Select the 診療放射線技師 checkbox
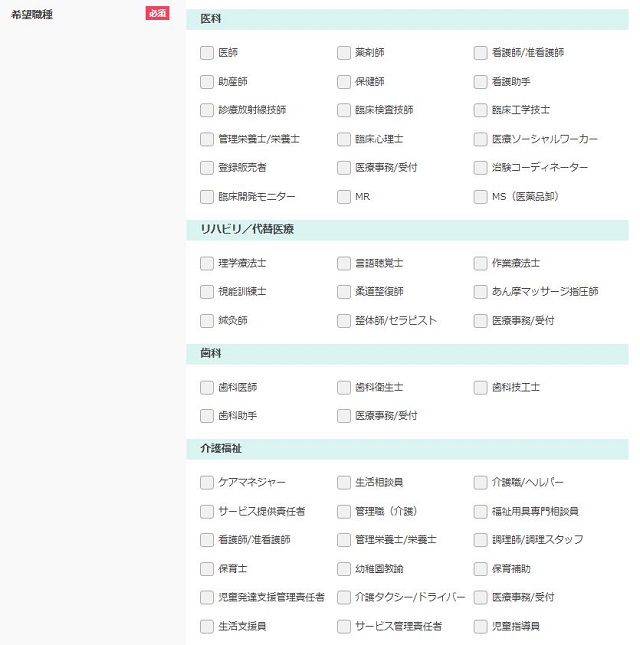 [206, 110]
